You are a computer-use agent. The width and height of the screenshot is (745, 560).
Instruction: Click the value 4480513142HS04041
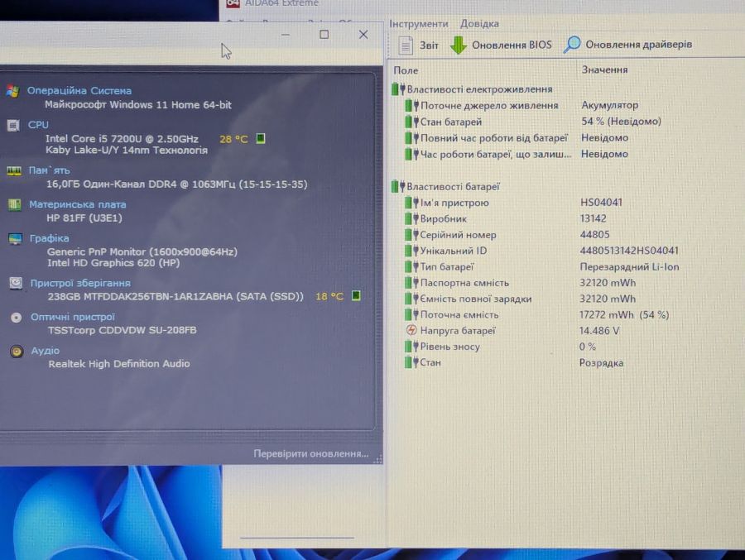coord(629,251)
